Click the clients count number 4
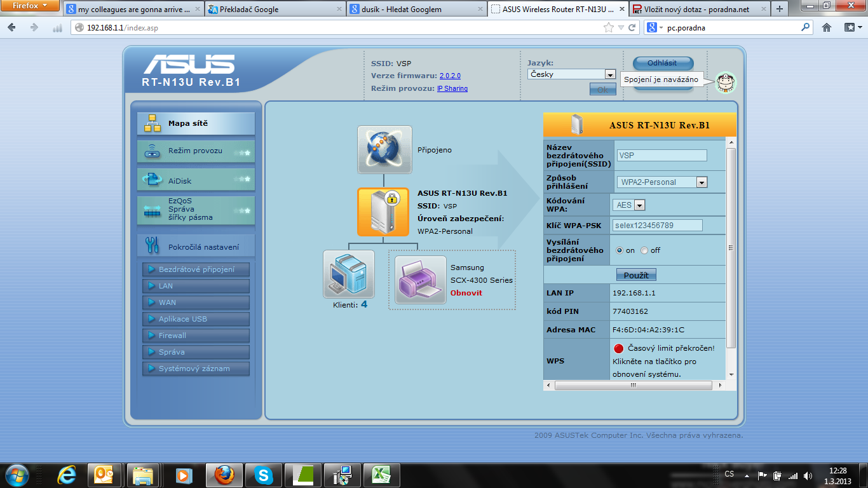Image resolution: width=868 pixels, height=488 pixels. click(364, 304)
